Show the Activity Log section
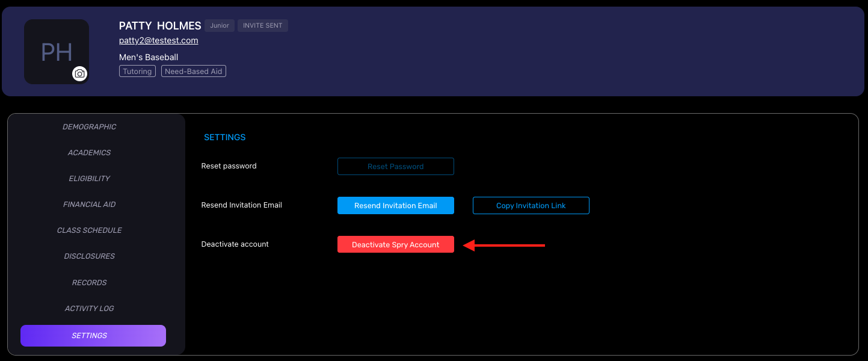Screen dimensions: 868x361 coord(90,309)
